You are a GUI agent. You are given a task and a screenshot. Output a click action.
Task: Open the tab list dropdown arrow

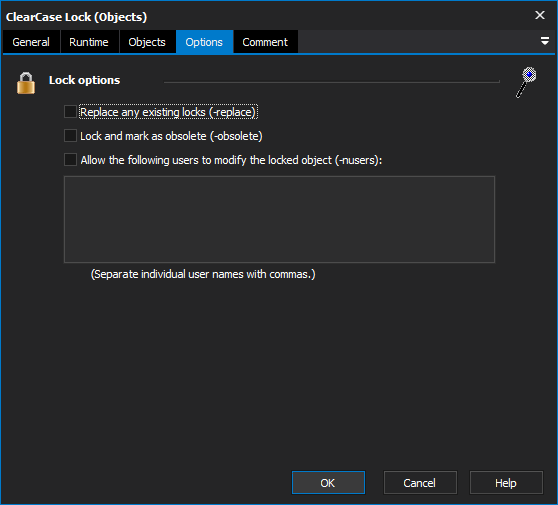coord(544,41)
